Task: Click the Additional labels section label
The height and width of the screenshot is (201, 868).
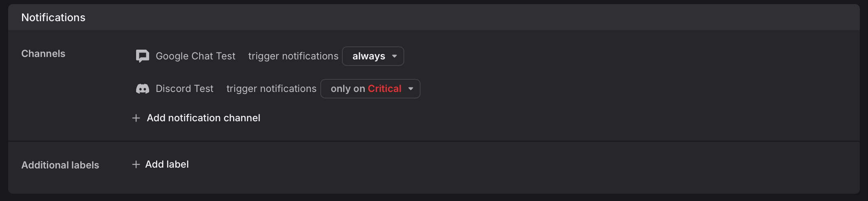Action: pos(60,165)
